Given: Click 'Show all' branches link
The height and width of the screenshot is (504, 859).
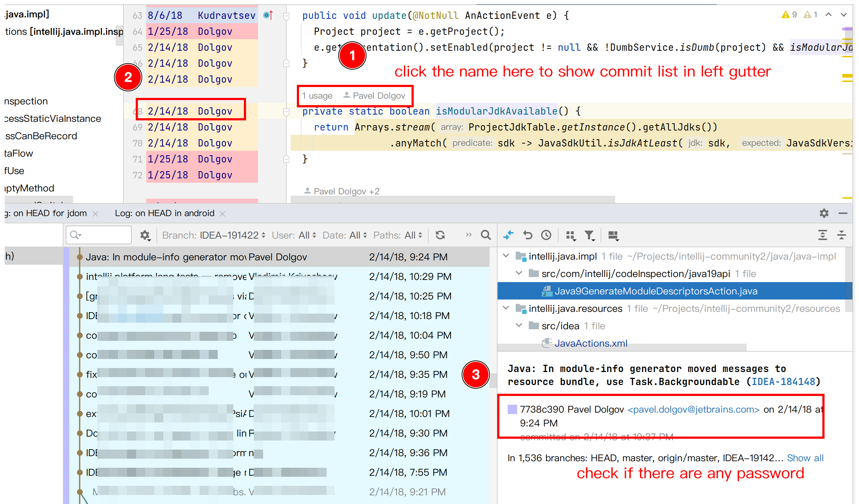Looking at the screenshot, I should tap(805, 458).
